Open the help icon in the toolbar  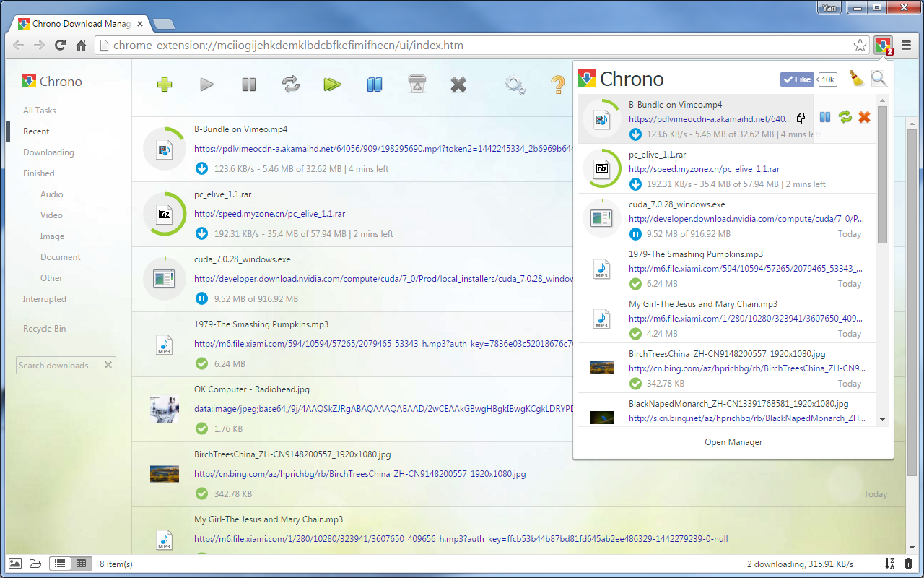click(557, 85)
